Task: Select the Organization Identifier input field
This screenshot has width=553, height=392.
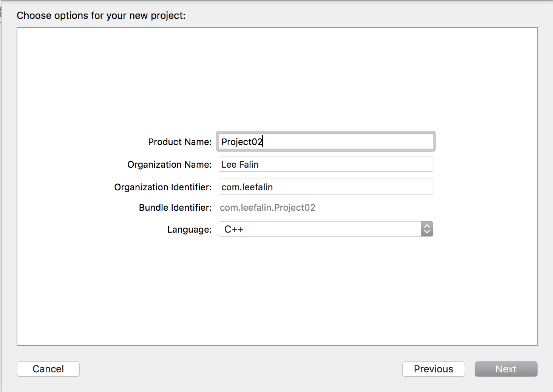Action: [x=326, y=187]
